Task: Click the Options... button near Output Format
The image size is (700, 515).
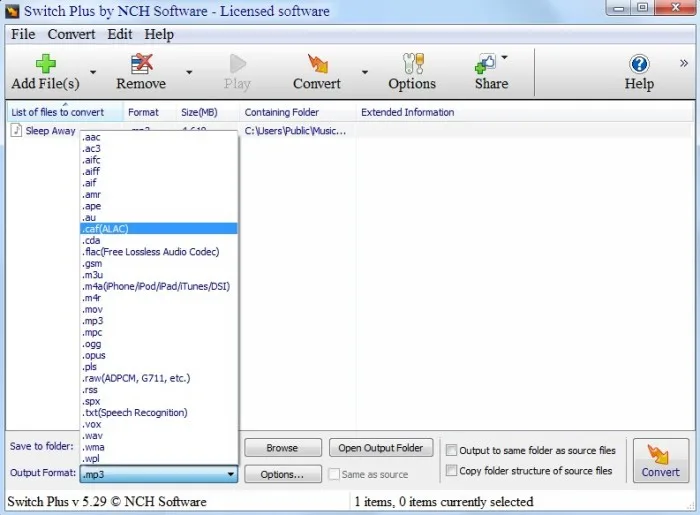Action: [x=283, y=474]
